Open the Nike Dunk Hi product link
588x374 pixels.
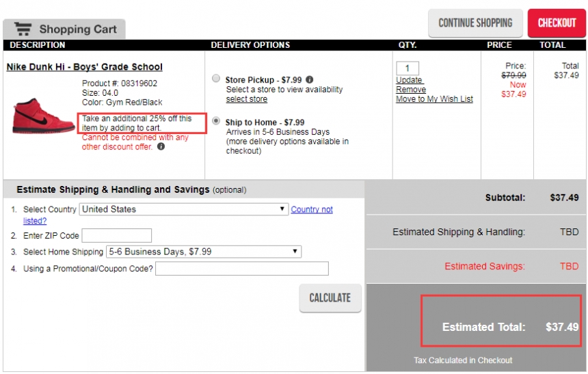(x=84, y=67)
